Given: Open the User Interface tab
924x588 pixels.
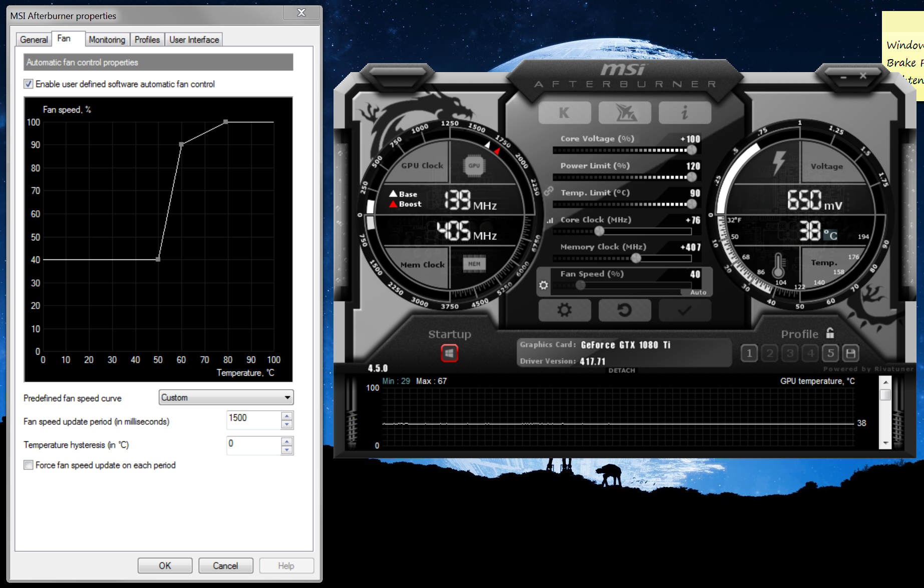Looking at the screenshot, I should (x=194, y=40).
